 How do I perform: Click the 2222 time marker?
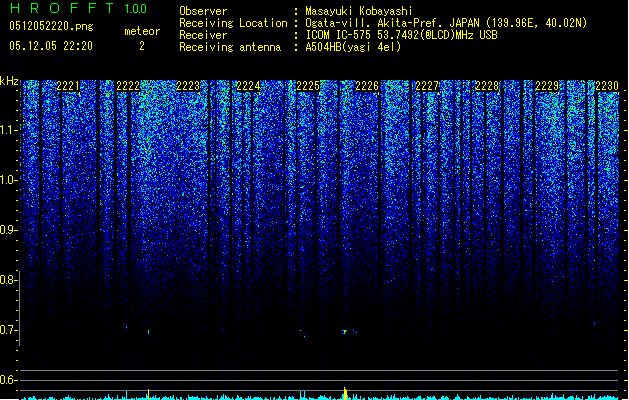[x=128, y=86]
